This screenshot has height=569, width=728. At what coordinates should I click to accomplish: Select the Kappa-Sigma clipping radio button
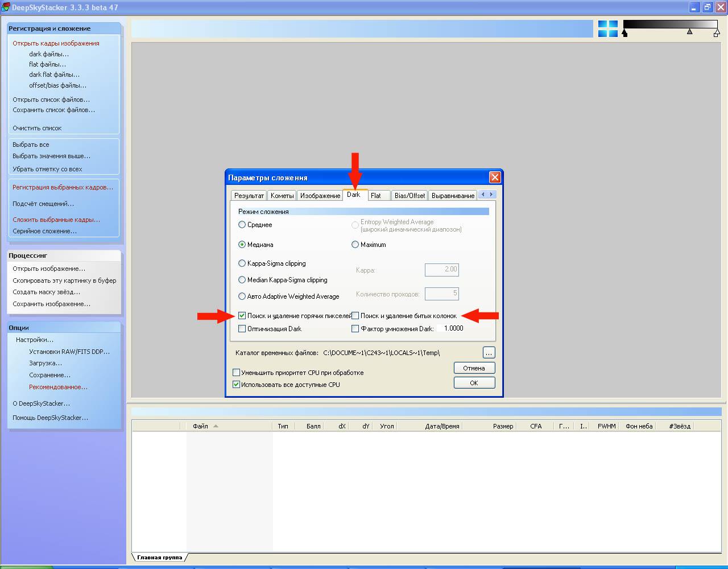coord(242,263)
